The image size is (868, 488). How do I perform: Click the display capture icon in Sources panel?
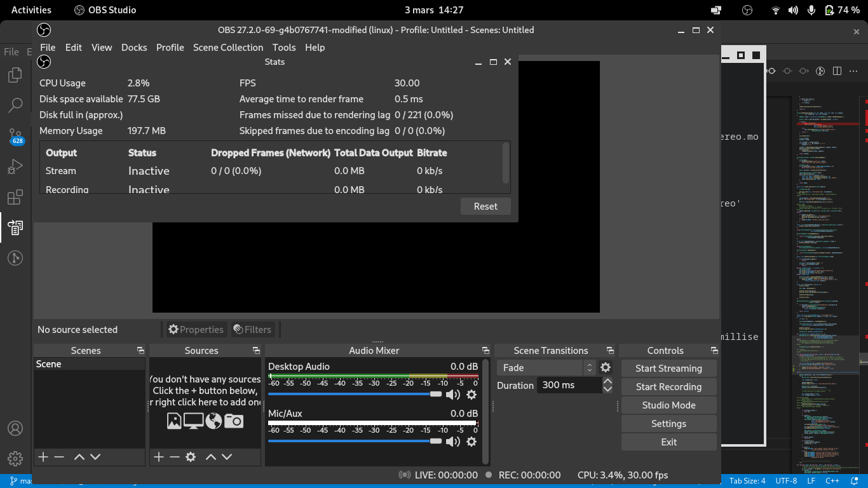point(193,421)
